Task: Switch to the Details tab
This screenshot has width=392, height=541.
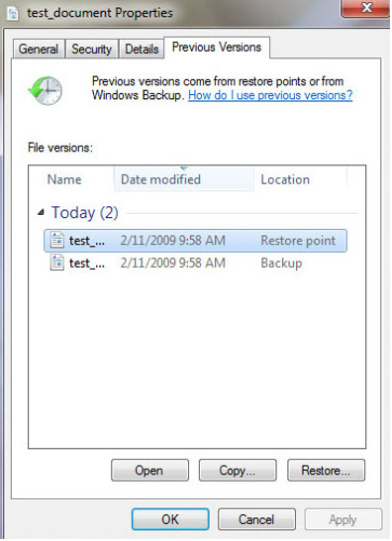Action: (x=142, y=49)
